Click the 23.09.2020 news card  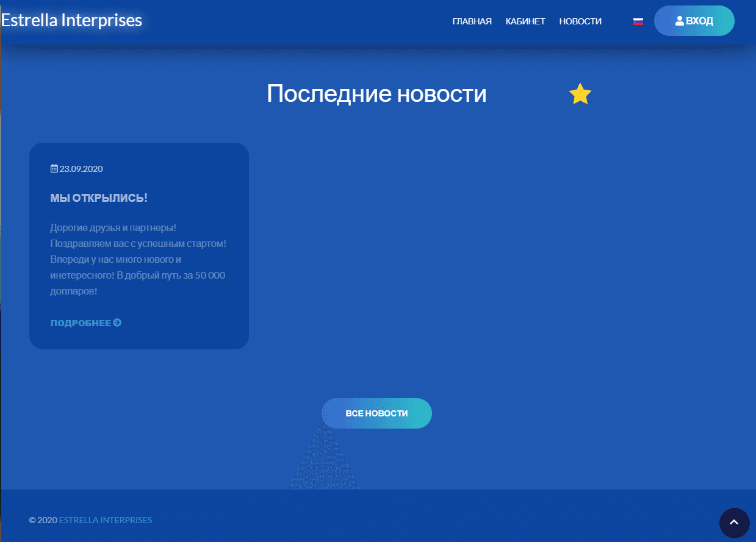tap(139, 245)
